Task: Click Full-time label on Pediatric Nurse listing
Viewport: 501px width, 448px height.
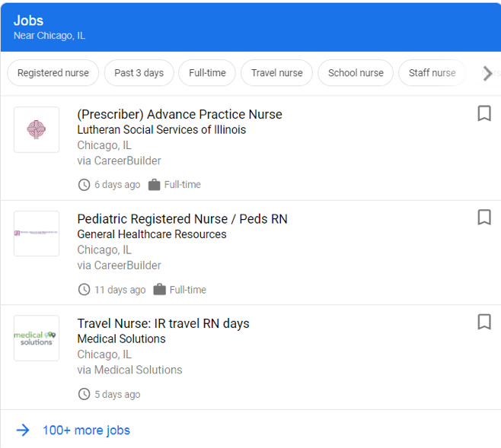Action: tap(188, 290)
